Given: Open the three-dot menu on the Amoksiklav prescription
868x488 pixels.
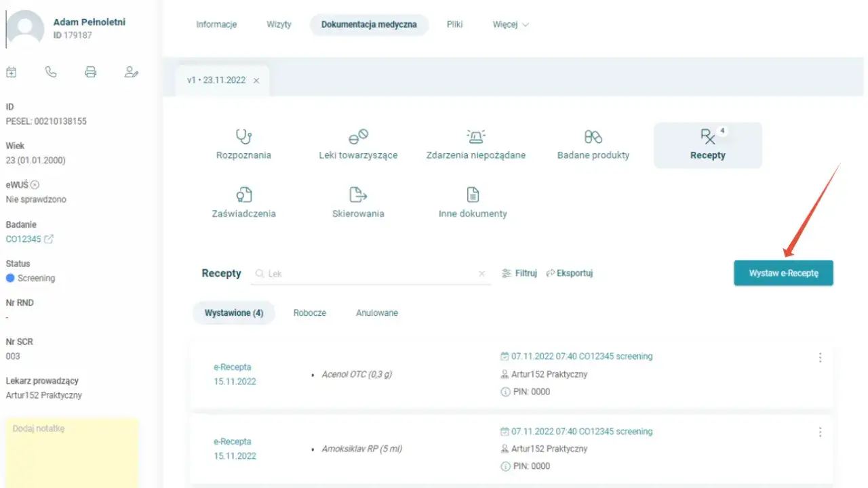Looking at the screenshot, I should coord(820,432).
